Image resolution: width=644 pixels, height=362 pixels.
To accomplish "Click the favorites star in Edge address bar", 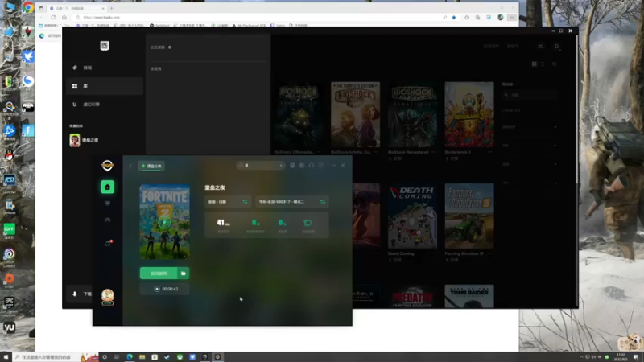I will click(x=454, y=17).
